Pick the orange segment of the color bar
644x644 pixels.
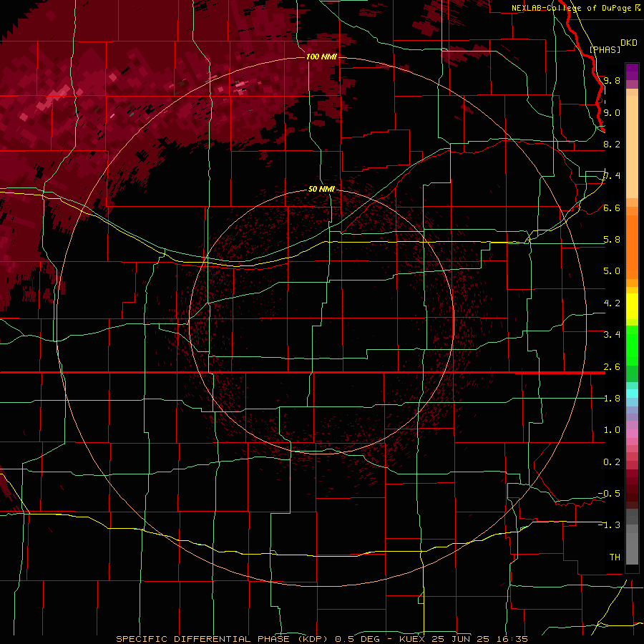click(632, 246)
